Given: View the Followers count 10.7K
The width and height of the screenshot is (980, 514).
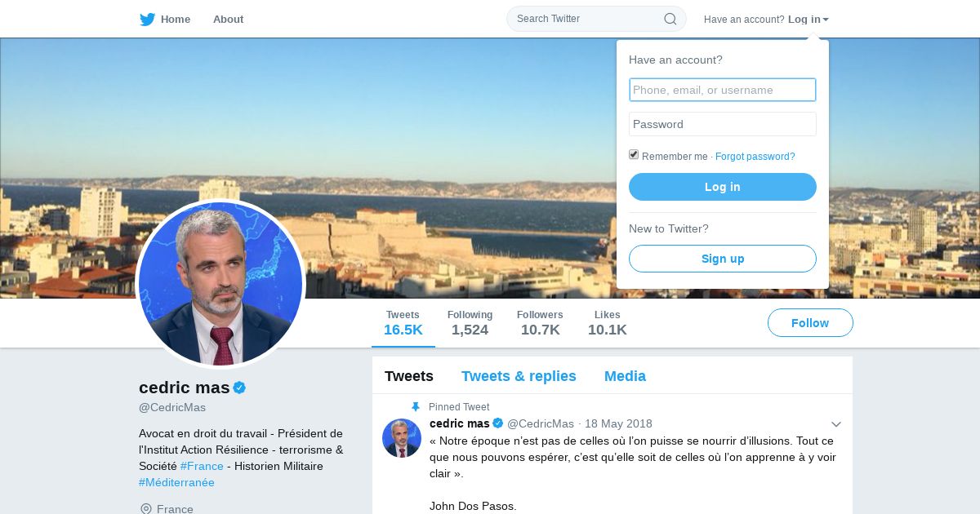Looking at the screenshot, I should click(x=540, y=323).
